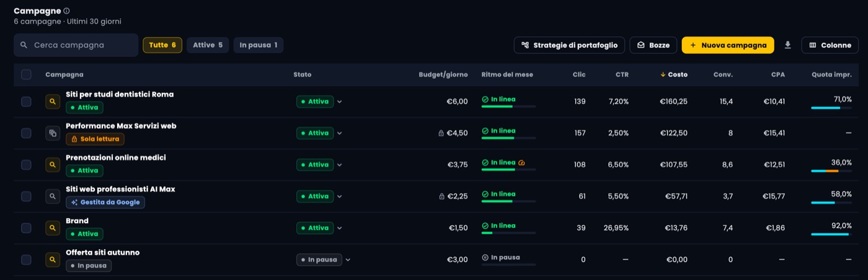Open status dropdown for Prenotazioni online medici

coord(319,165)
